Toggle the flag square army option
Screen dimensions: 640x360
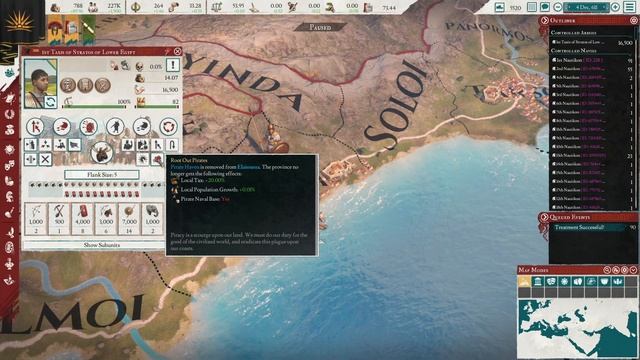74,144
